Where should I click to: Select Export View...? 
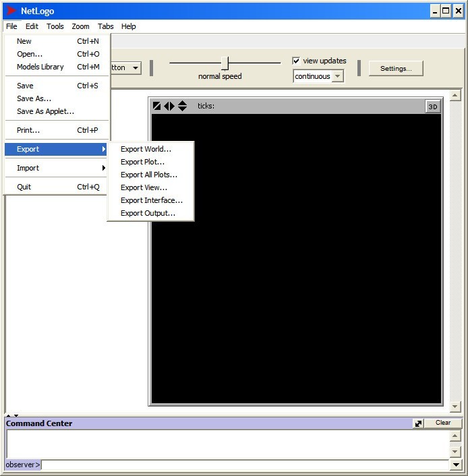(150, 187)
